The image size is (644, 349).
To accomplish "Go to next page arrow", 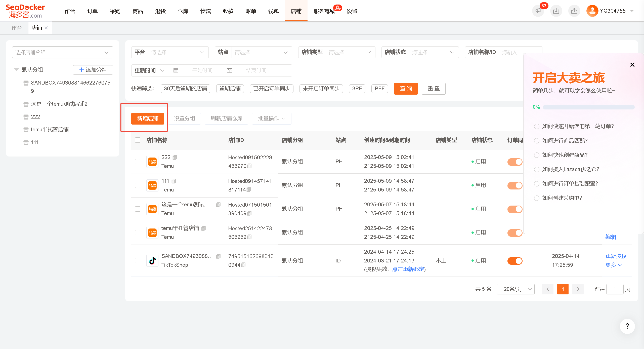I will pos(578,289).
